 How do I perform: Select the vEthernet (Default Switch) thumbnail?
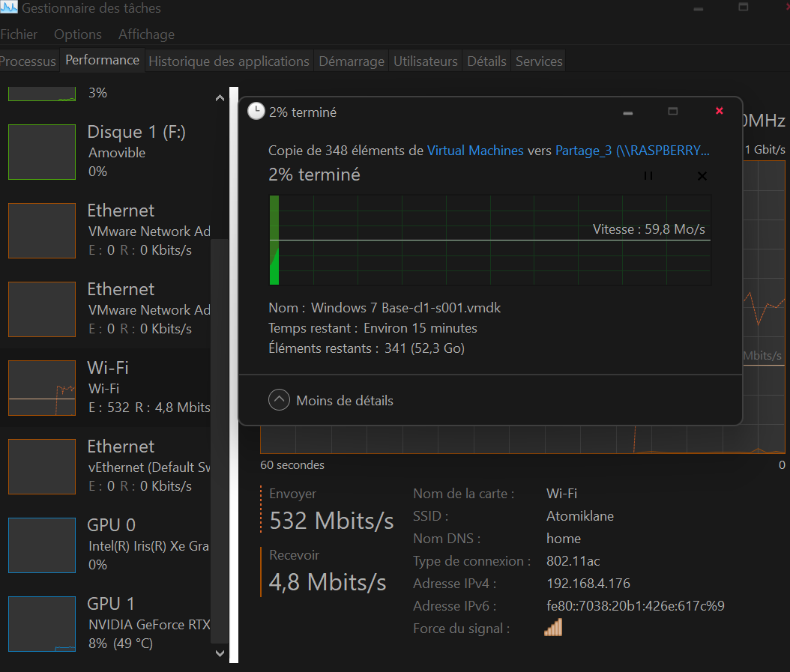click(x=42, y=467)
